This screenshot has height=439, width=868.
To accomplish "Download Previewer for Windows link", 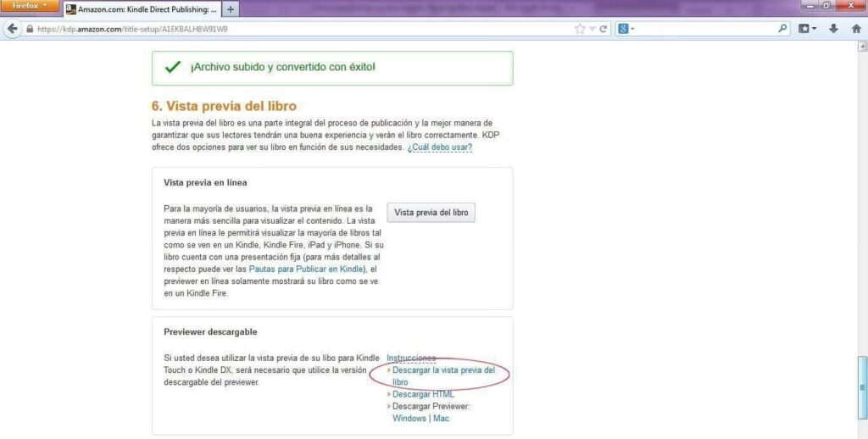I will (409, 419).
